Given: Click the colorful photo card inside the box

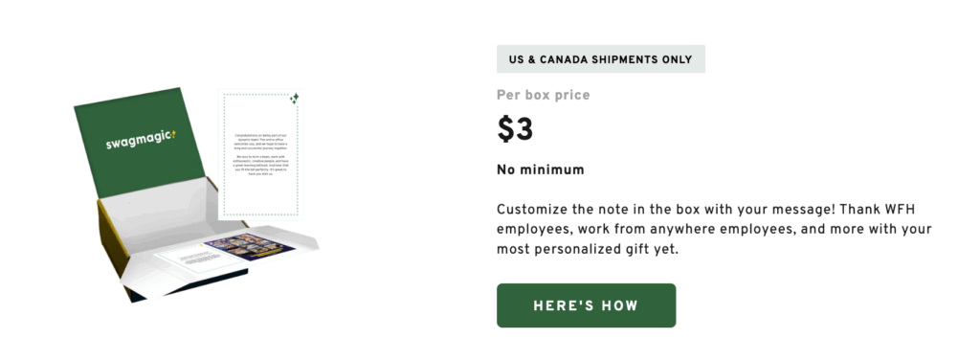Looking at the screenshot, I should 250,248.
